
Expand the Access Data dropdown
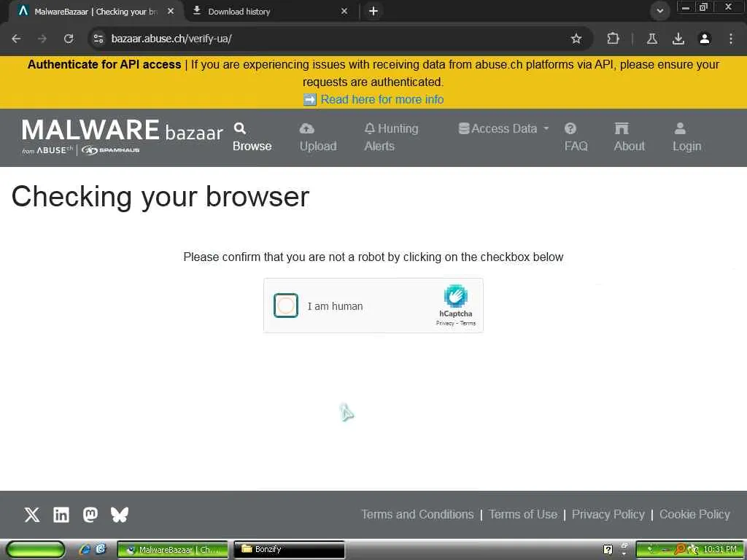(503, 128)
